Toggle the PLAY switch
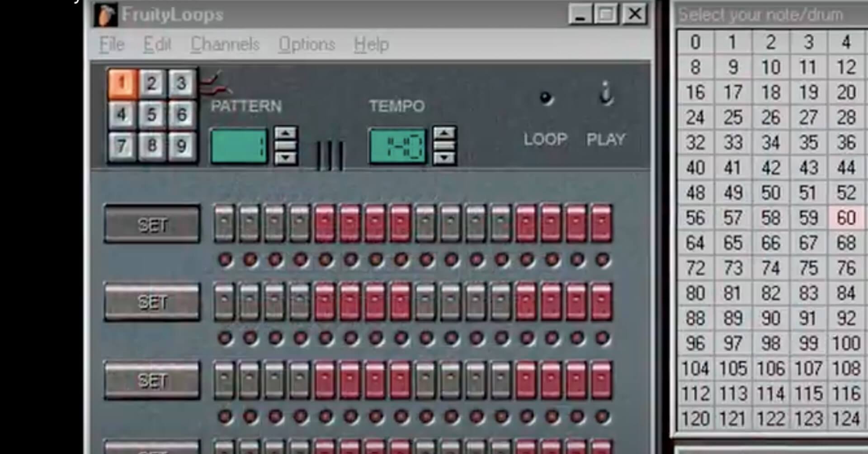The height and width of the screenshot is (454, 868). (606, 94)
